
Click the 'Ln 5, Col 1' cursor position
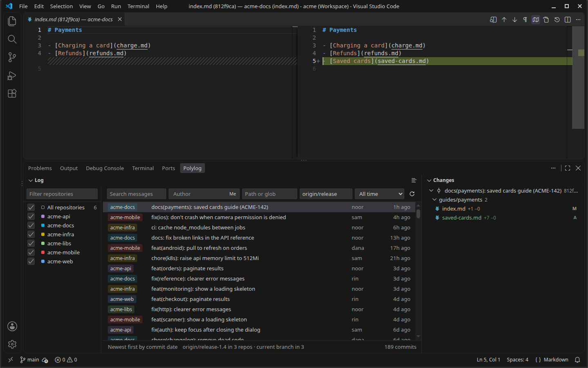pyautogui.click(x=488, y=360)
